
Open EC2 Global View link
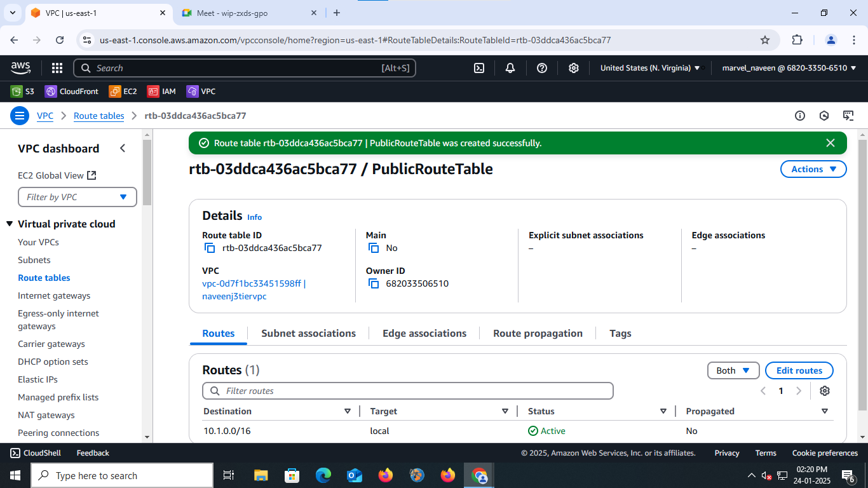tap(57, 175)
